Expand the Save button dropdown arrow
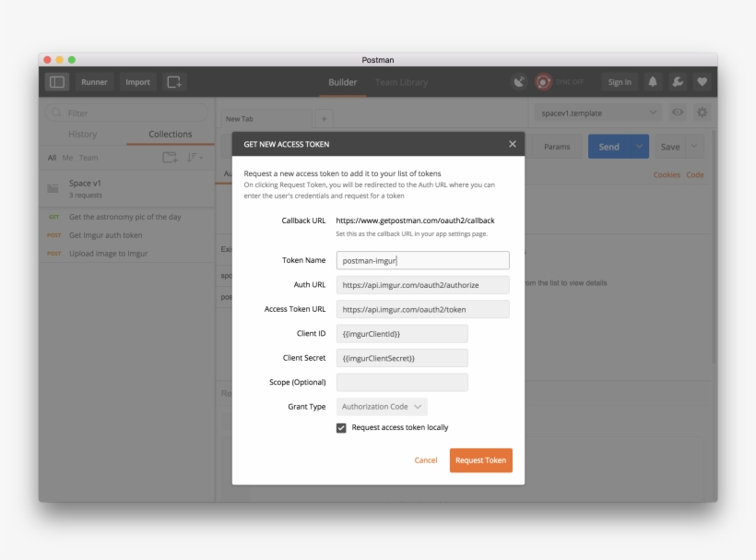The height and width of the screenshot is (560, 756). click(x=692, y=146)
